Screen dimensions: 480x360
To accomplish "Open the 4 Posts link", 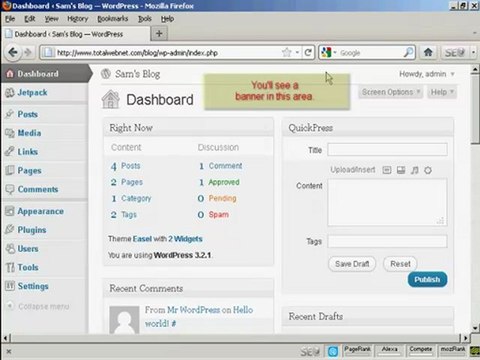I will (x=126, y=166).
